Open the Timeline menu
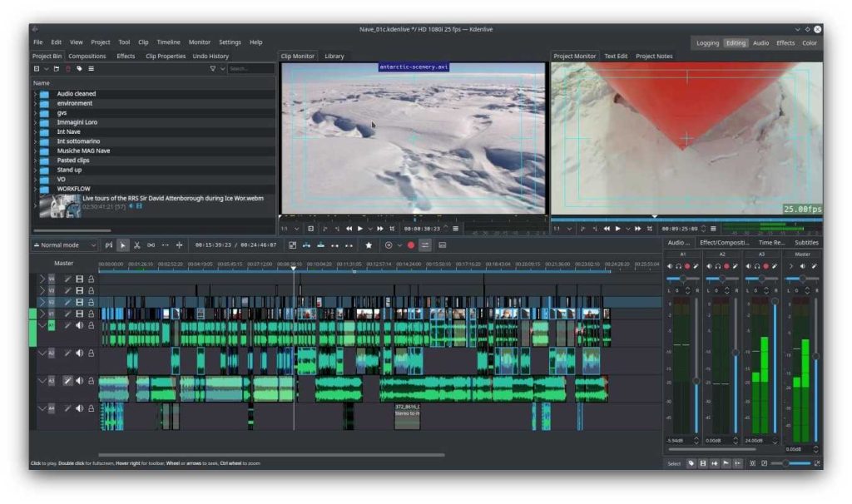The width and height of the screenshot is (852, 504). point(167,42)
